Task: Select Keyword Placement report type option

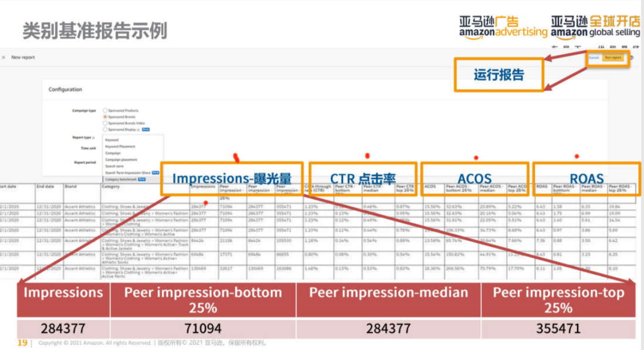Action: click(x=120, y=146)
